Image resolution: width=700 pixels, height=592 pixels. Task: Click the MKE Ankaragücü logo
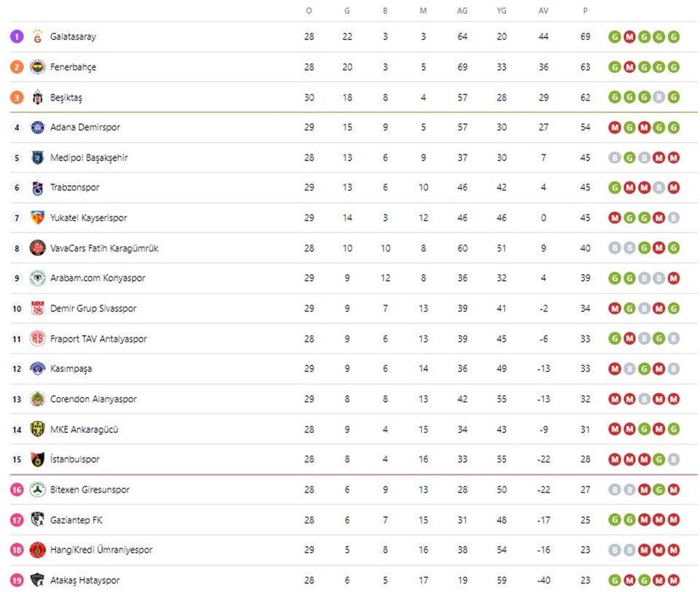37,429
